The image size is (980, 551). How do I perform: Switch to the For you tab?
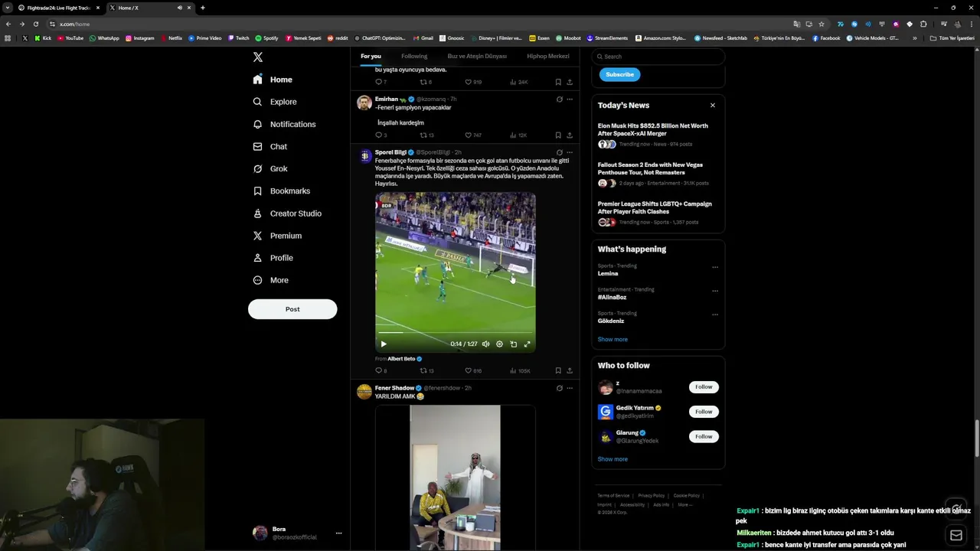371,56
